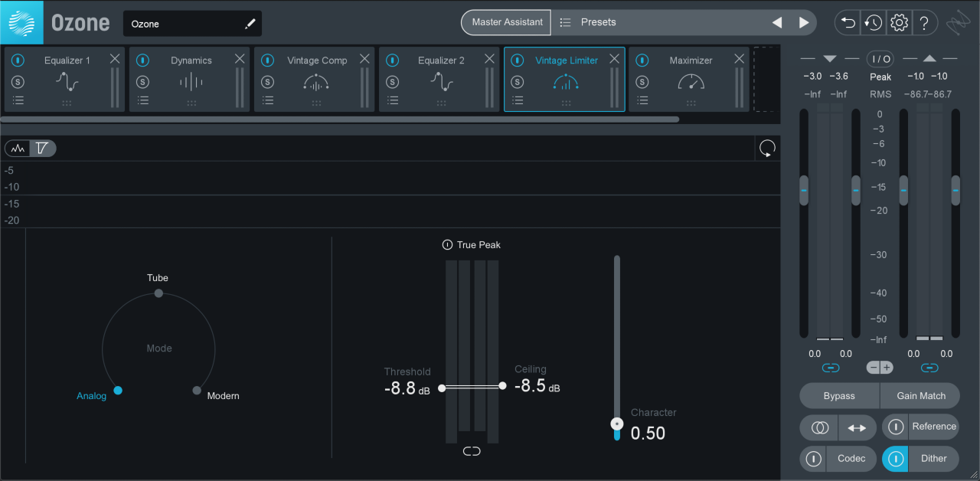Swap channels with the double-arrow icon
The image size is (980, 481).
tap(857, 428)
